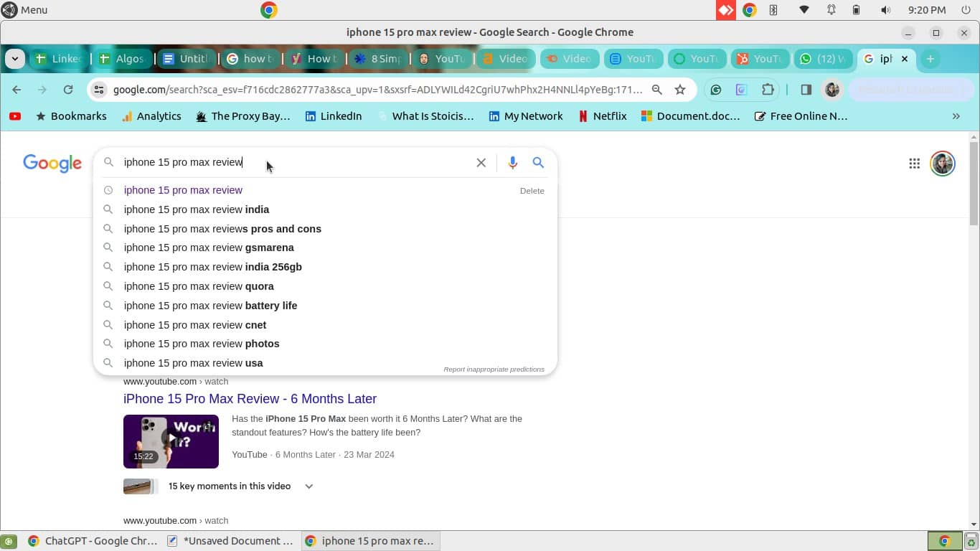View site information icon in the address bar
Image resolution: width=980 pixels, height=551 pixels.
coord(100,90)
